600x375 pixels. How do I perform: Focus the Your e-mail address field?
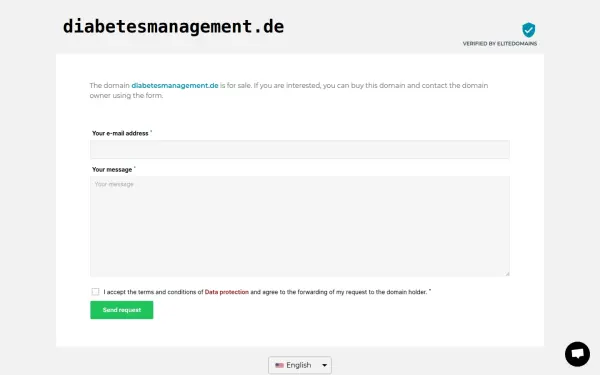pos(300,149)
